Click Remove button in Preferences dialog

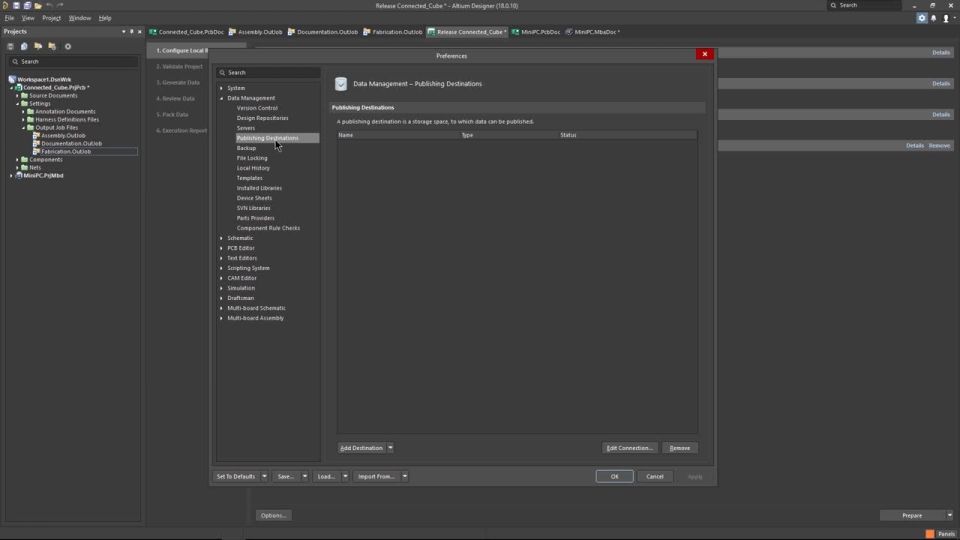click(680, 448)
